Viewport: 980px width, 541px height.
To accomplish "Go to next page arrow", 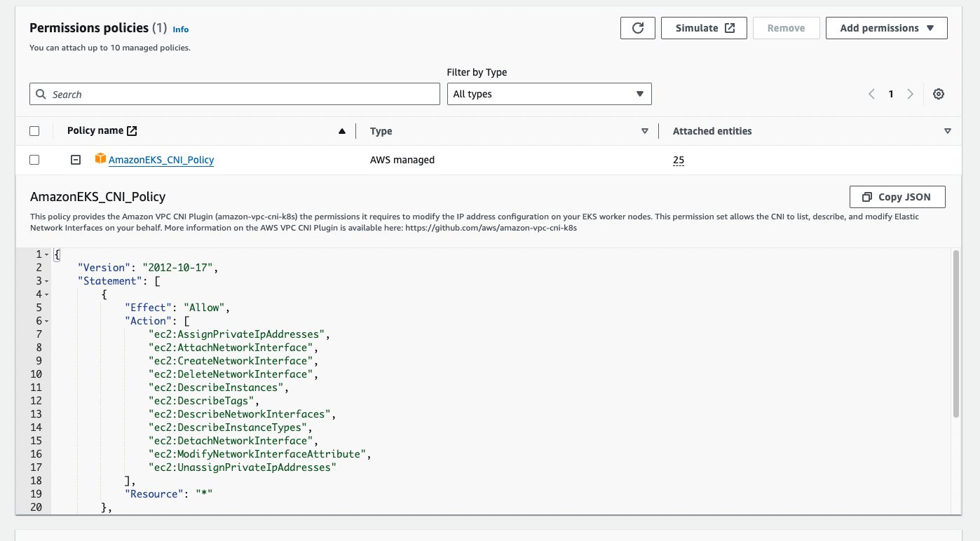I will 910,94.
